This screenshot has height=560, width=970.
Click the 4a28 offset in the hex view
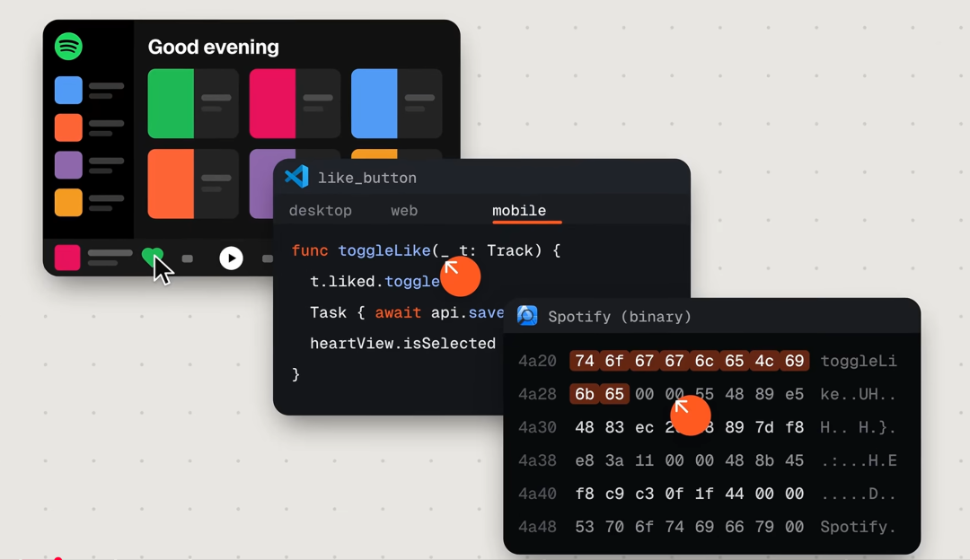pyautogui.click(x=537, y=394)
